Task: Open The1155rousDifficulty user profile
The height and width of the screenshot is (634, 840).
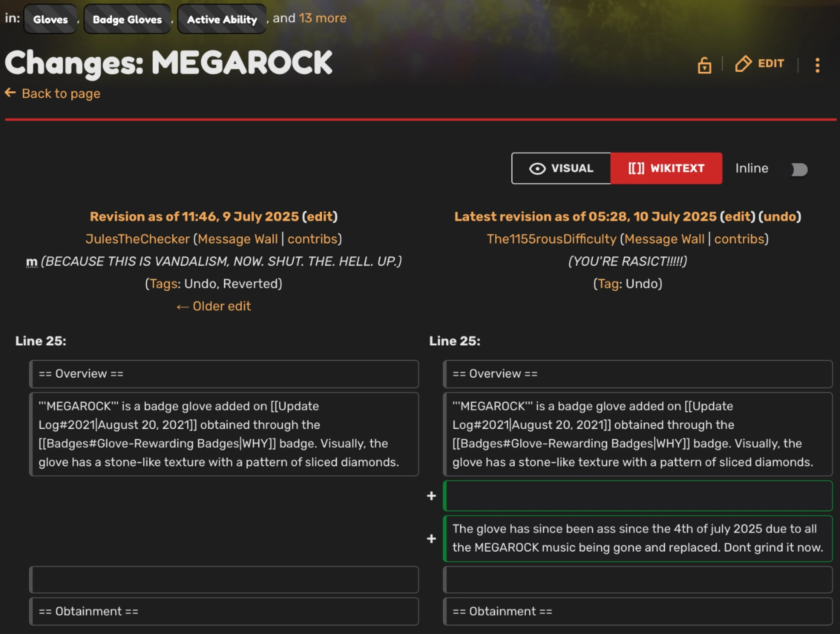Action: click(x=551, y=239)
